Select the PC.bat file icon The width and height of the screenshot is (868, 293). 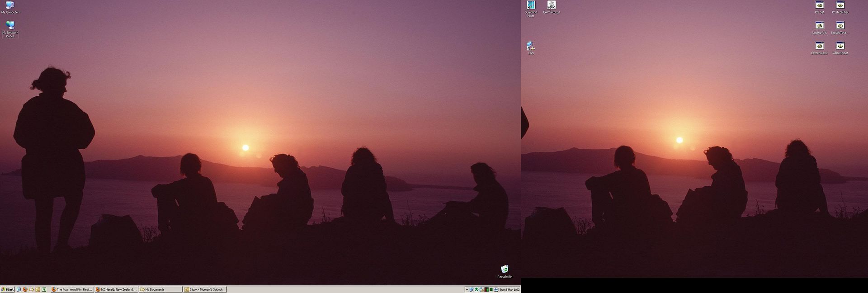[x=820, y=7]
